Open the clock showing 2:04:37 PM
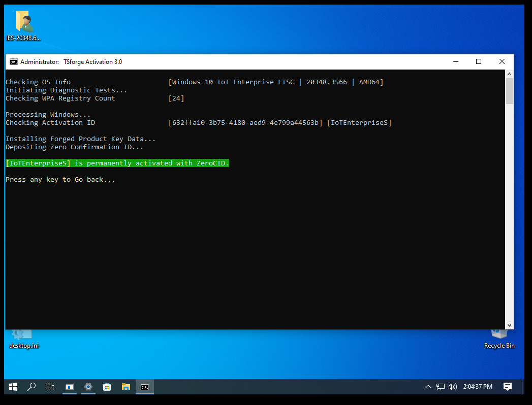This screenshot has width=532, height=405. pyautogui.click(x=478, y=387)
